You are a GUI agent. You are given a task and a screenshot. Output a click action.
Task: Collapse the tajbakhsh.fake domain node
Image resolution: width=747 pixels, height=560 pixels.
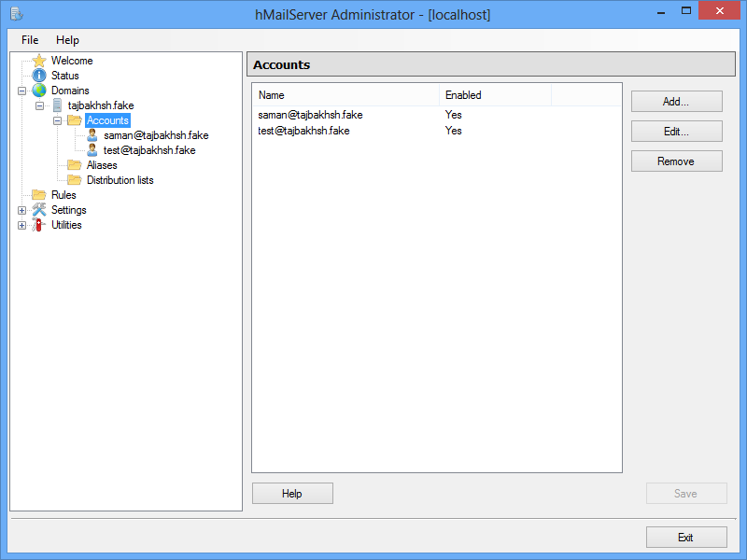(39, 105)
